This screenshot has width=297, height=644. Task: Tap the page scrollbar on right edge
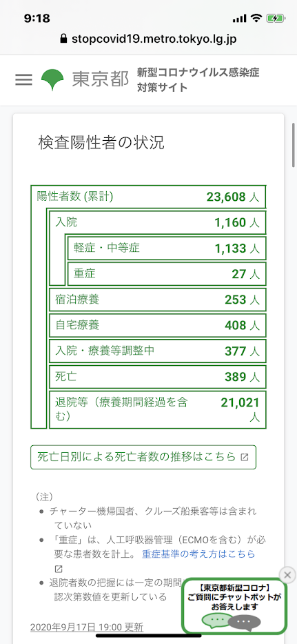click(294, 144)
